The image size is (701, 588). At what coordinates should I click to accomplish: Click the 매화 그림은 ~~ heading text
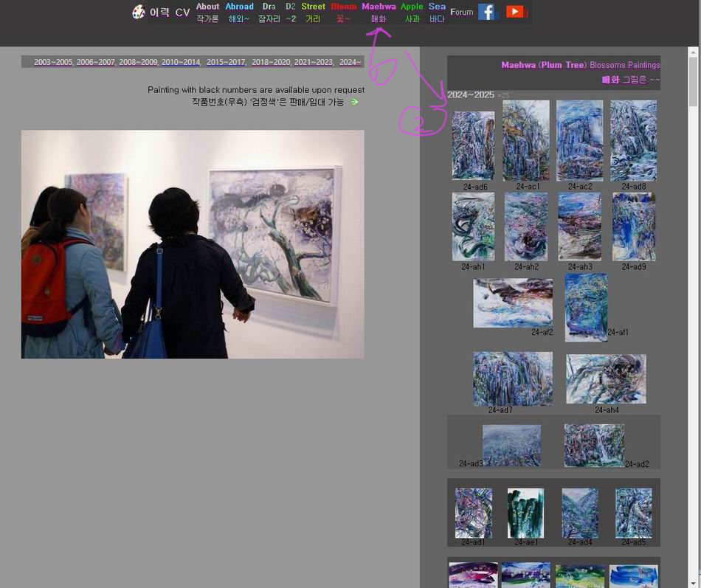point(630,80)
